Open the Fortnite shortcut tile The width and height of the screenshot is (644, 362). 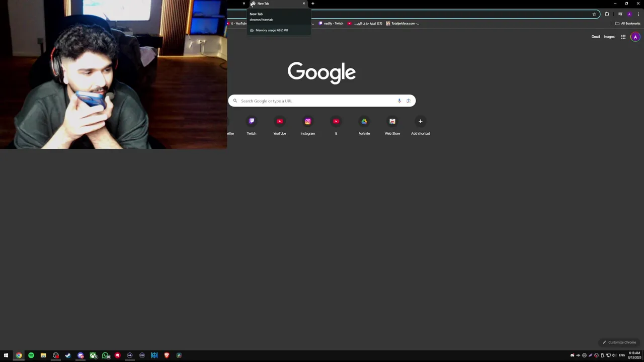coord(364,125)
